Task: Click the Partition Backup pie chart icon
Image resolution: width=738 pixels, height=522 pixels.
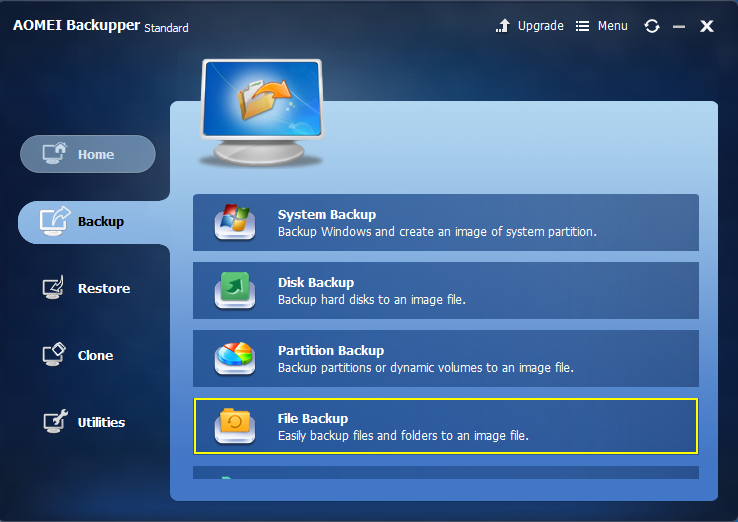Action: pyautogui.click(x=235, y=358)
